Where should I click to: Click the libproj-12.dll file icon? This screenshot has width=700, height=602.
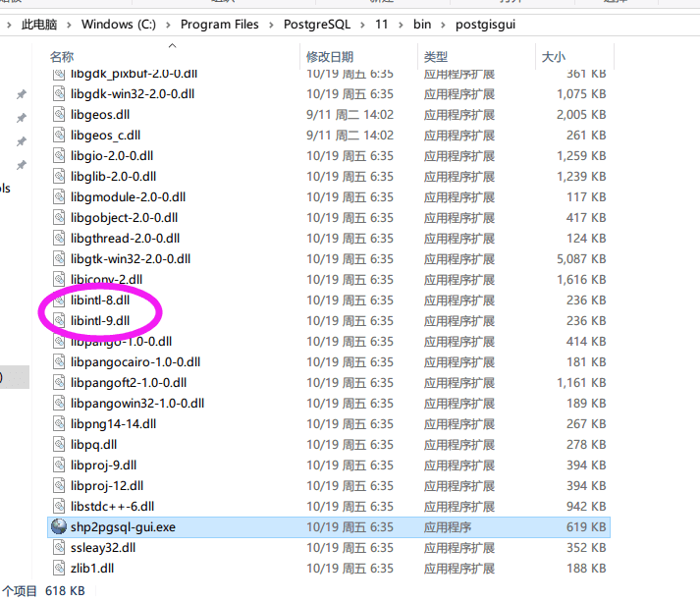pos(59,486)
